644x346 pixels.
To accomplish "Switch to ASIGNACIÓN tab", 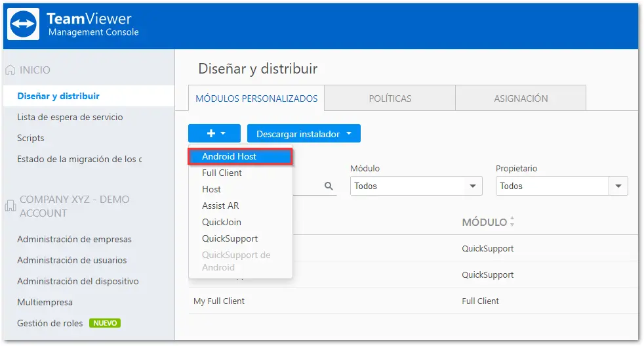I will click(521, 98).
